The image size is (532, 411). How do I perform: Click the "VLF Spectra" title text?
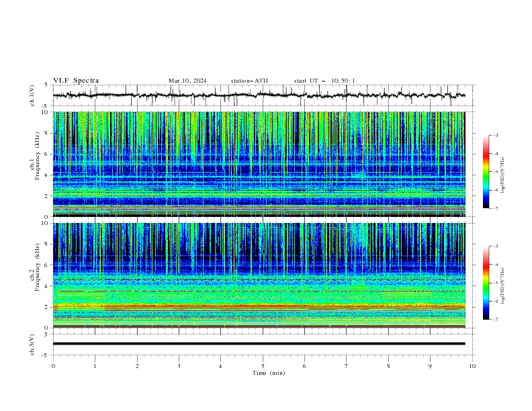click(76, 81)
